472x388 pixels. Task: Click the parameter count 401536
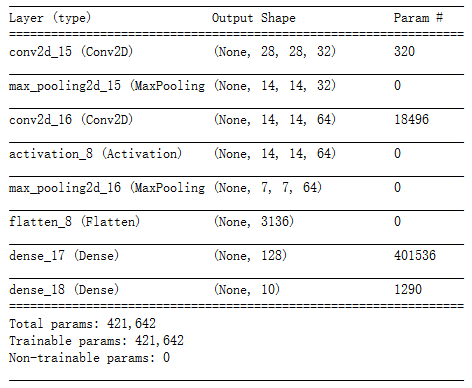415,256
